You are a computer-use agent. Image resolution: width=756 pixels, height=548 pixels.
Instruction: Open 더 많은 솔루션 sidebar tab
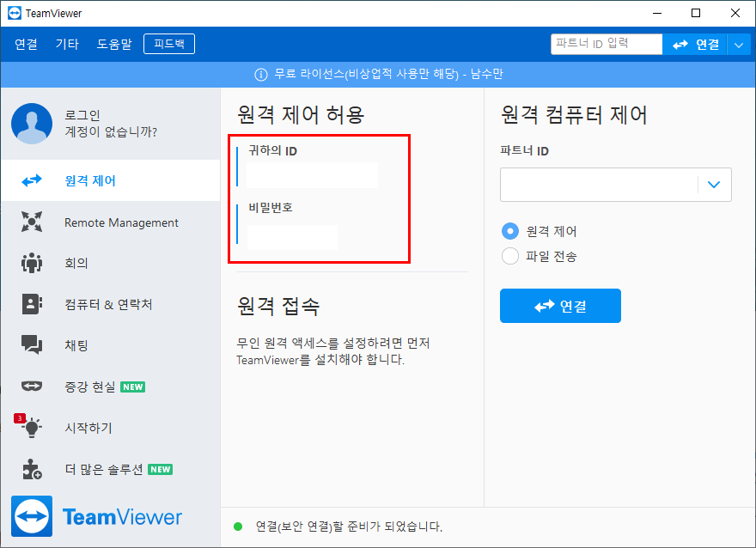tap(111, 469)
